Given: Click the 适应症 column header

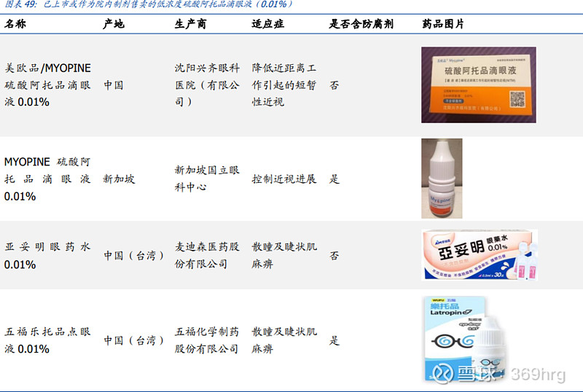Looking at the screenshot, I should pos(267,24).
